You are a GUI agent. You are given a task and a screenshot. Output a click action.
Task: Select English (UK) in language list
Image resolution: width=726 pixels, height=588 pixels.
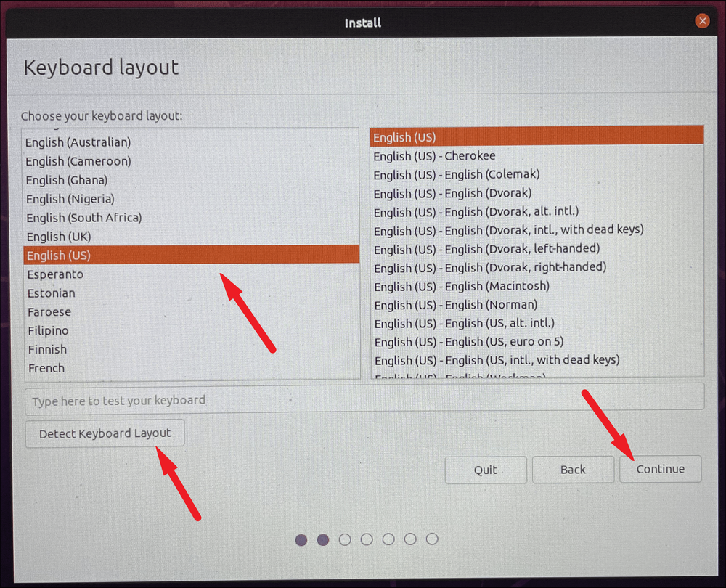(x=191, y=237)
